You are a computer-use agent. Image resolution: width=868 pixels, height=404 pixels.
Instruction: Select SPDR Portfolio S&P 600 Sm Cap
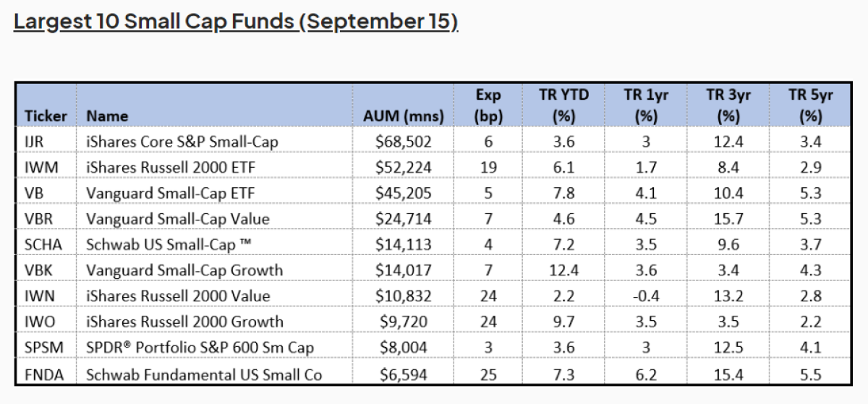pyautogui.click(x=200, y=348)
